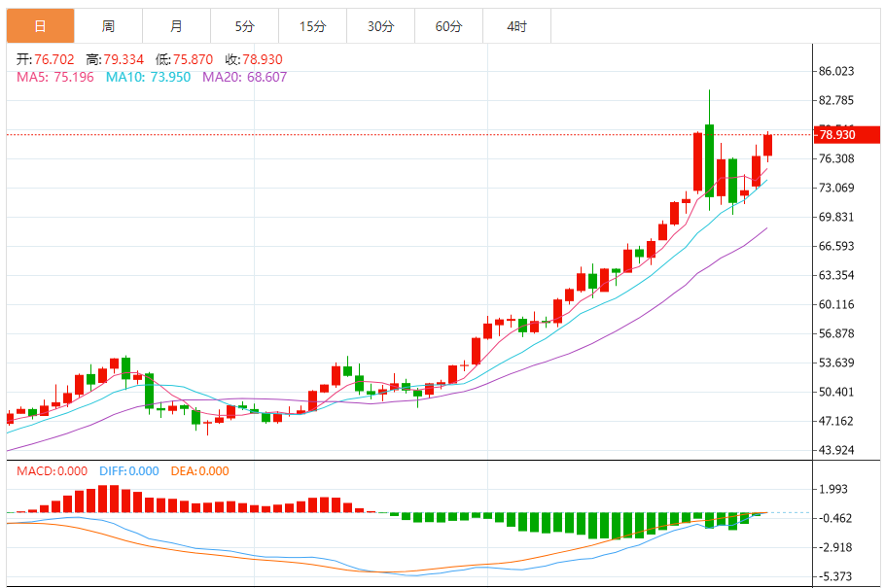The width and height of the screenshot is (885, 588).
Task: Click the active 日 (daily) tab
Action: tap(40, 26)
